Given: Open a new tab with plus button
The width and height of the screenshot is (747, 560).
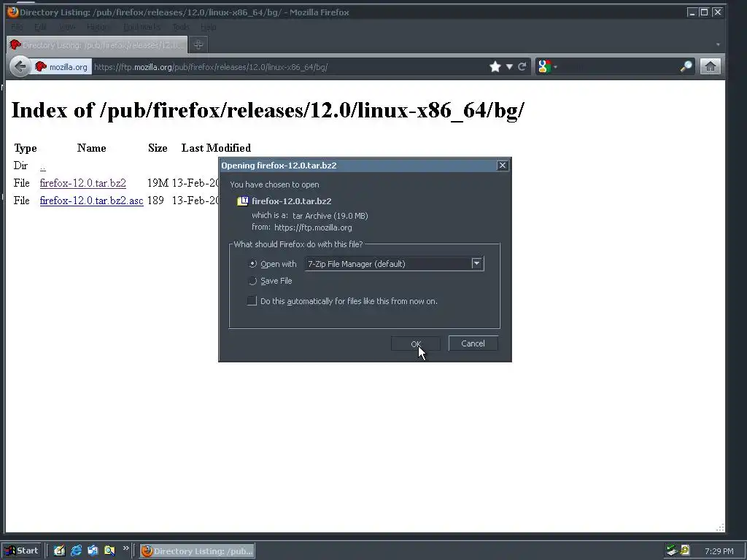Looking at the screenshot, I should tap(198, 44).
